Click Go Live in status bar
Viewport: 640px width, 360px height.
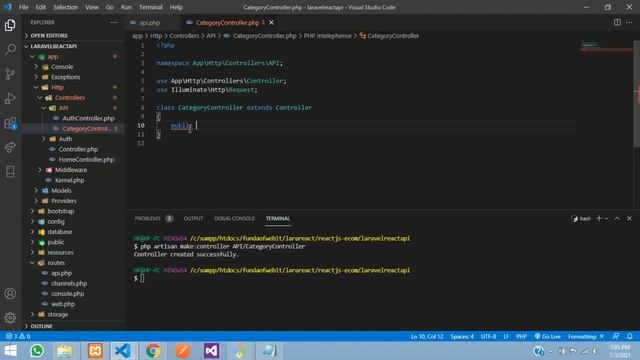[547, 336]
